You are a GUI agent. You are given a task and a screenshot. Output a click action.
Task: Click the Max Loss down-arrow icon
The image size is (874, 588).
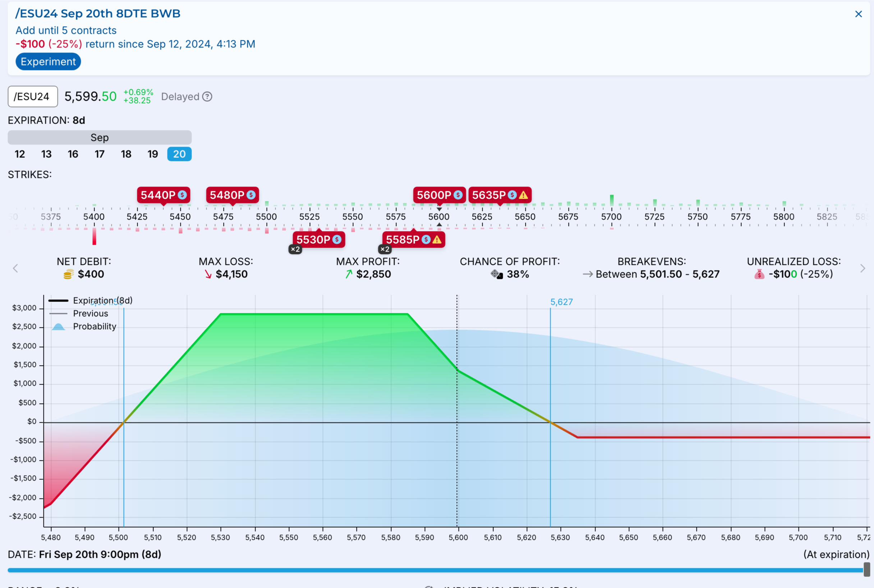208,275
